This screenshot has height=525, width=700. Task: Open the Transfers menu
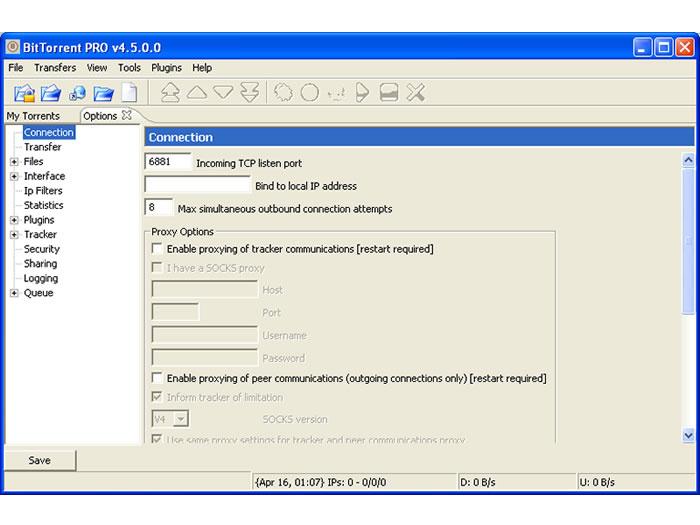tap(54, 68)
